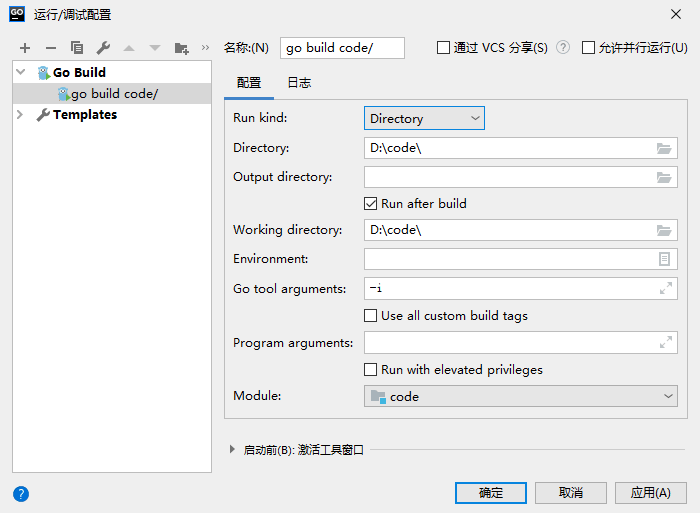Enable 允许并行运行 checkbox
The height and width of the screenshot is (513, 700).
588,47
